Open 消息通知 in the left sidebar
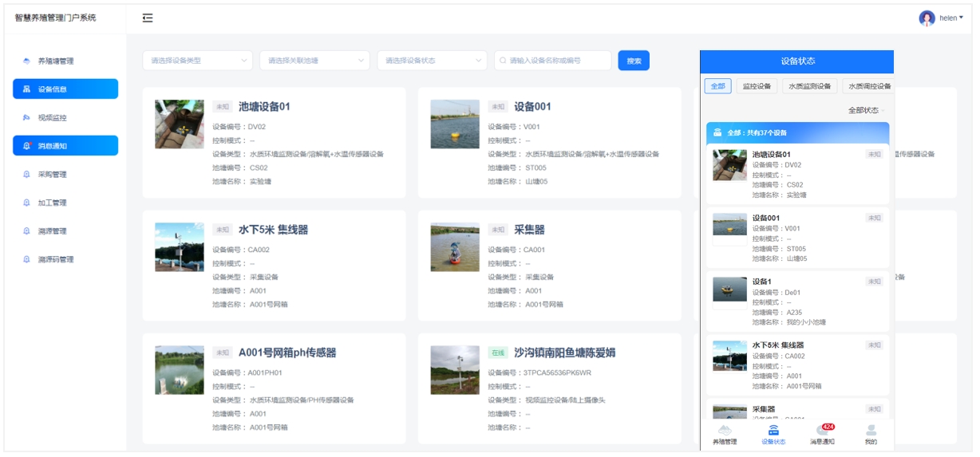The image size is (980, 457). click(65, 146)
